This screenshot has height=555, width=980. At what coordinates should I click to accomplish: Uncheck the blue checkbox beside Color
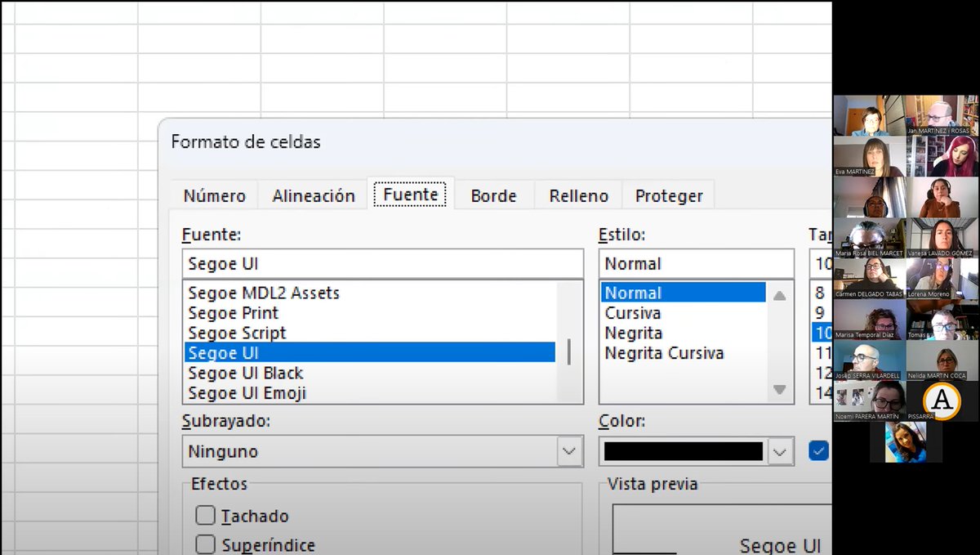[818, 450]
